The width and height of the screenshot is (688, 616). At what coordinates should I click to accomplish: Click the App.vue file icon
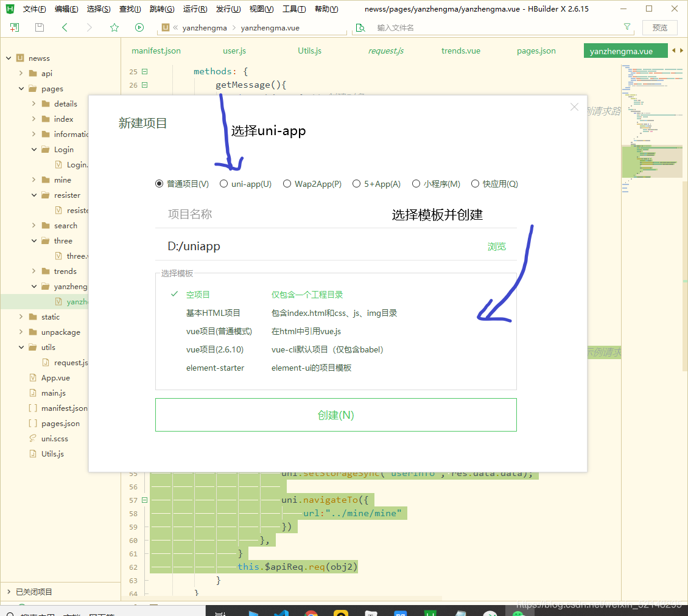33,378
